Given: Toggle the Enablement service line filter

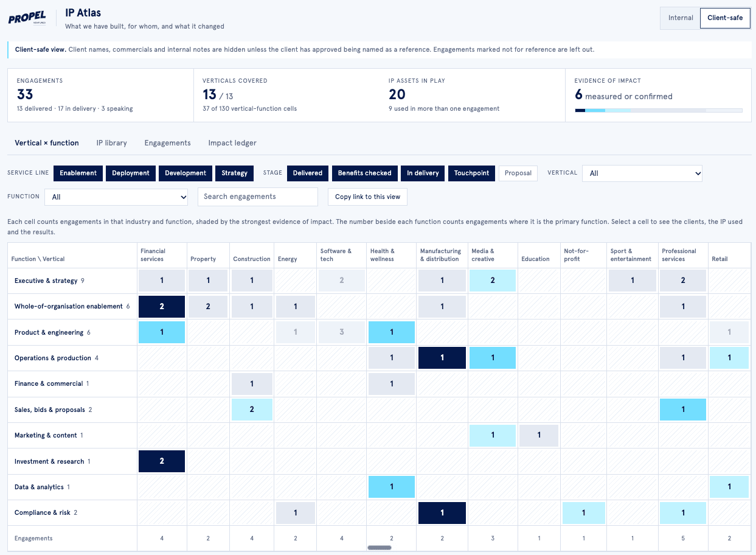Looking at the screenshot, I should tap(78, 173).
